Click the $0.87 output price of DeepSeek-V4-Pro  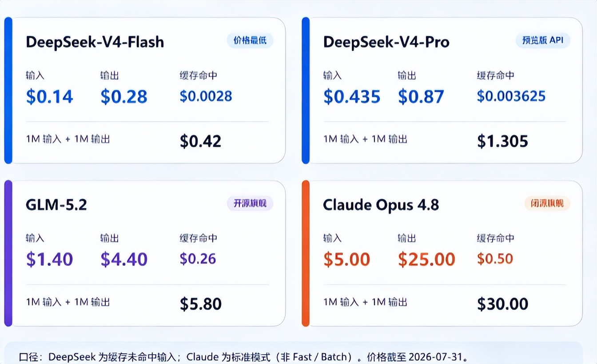[421, 96]
